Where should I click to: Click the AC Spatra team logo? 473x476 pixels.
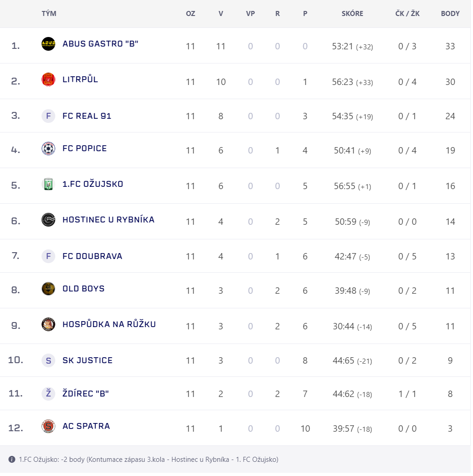[x=48, y=426]
